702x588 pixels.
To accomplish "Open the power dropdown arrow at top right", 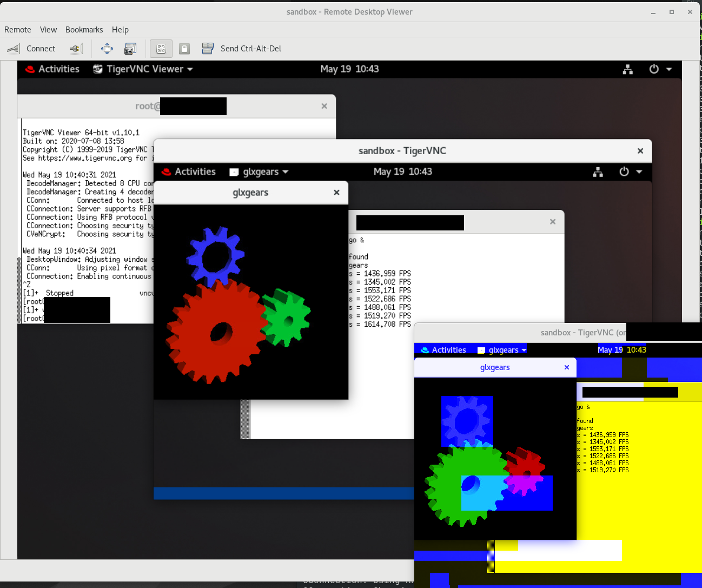I will tap(668, 69).
